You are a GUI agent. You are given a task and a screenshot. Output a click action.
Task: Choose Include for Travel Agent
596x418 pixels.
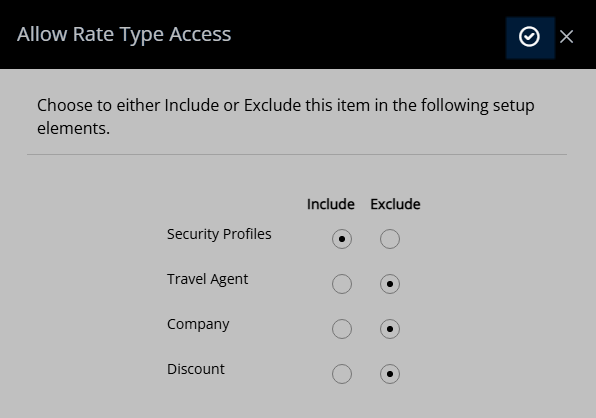pos(342,284)
